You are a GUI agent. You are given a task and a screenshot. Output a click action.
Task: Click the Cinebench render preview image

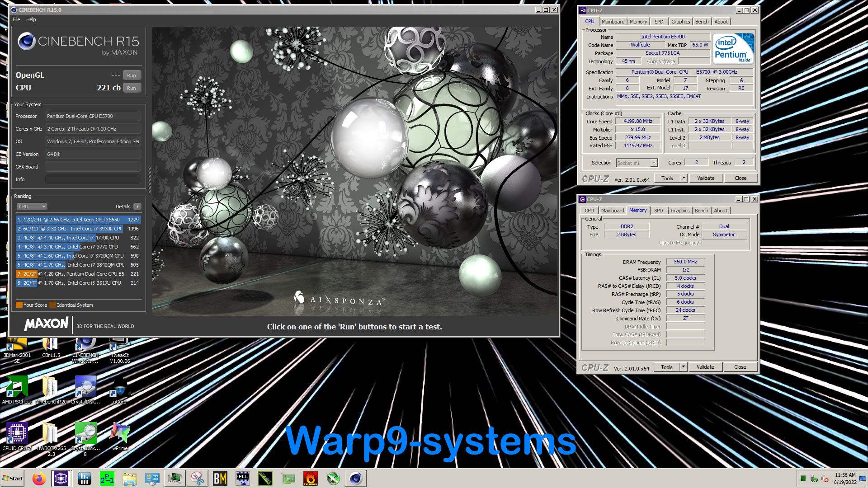click(355, 171)
